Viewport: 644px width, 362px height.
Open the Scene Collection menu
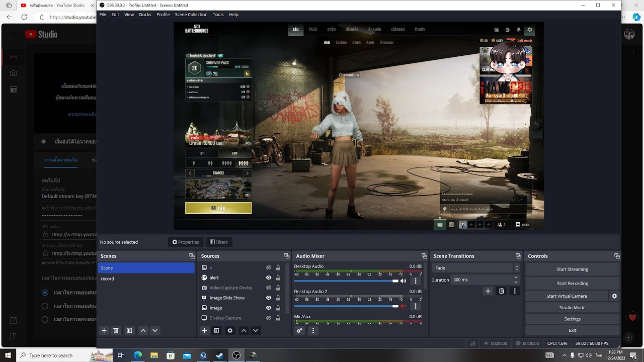191,15
